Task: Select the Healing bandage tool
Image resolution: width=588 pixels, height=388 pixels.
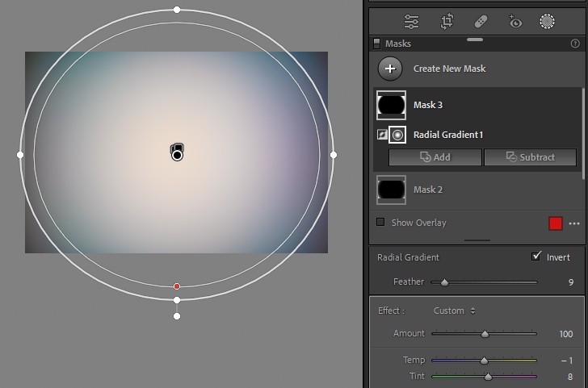Action: point(481,22)
